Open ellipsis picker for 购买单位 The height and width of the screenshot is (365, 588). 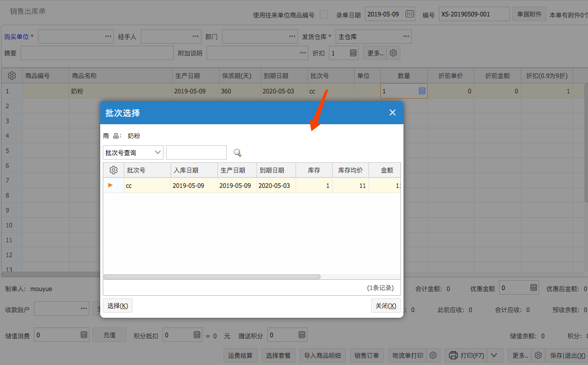[108, 36]
